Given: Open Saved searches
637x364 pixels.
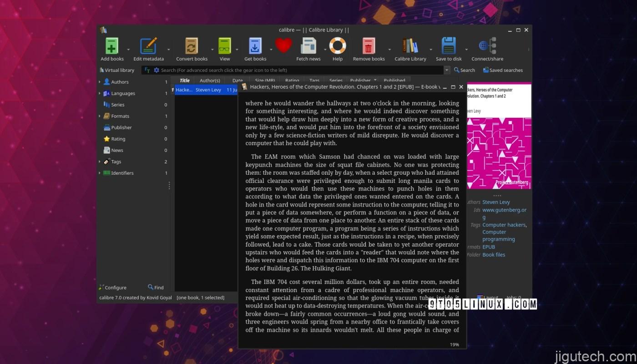Looking at the screenshot, I should click(503, 70).
